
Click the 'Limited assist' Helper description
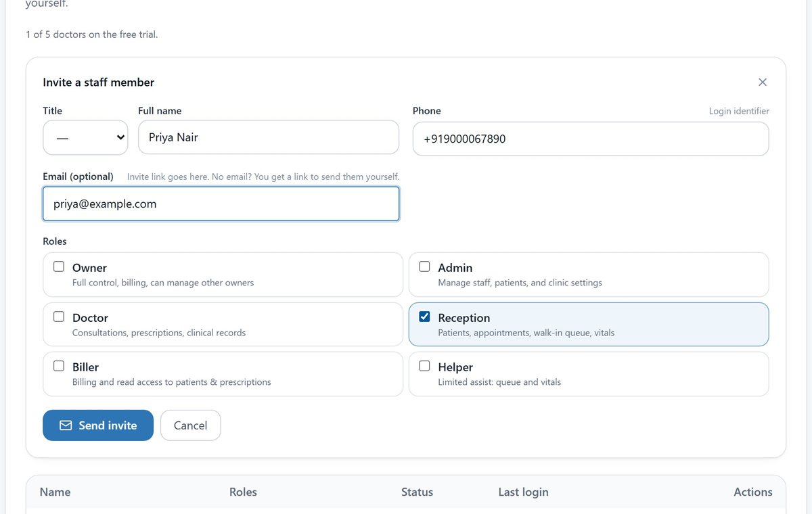click(x=499, y=382)
